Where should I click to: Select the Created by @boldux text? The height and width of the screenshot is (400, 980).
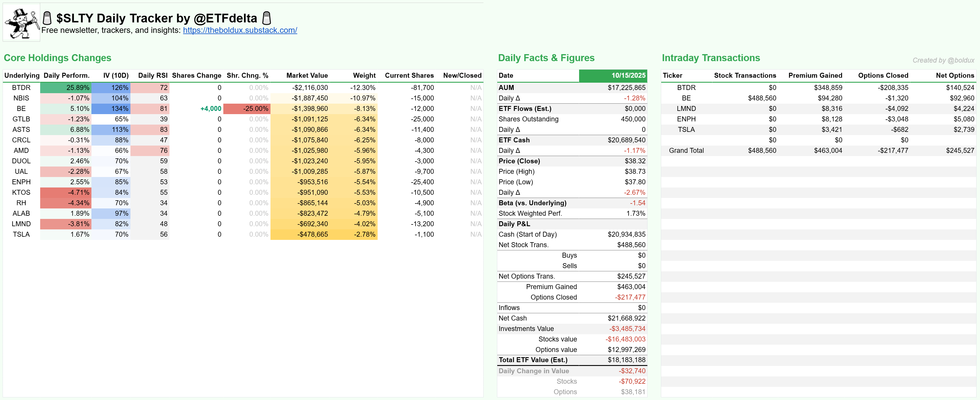[x=943, y=61]
